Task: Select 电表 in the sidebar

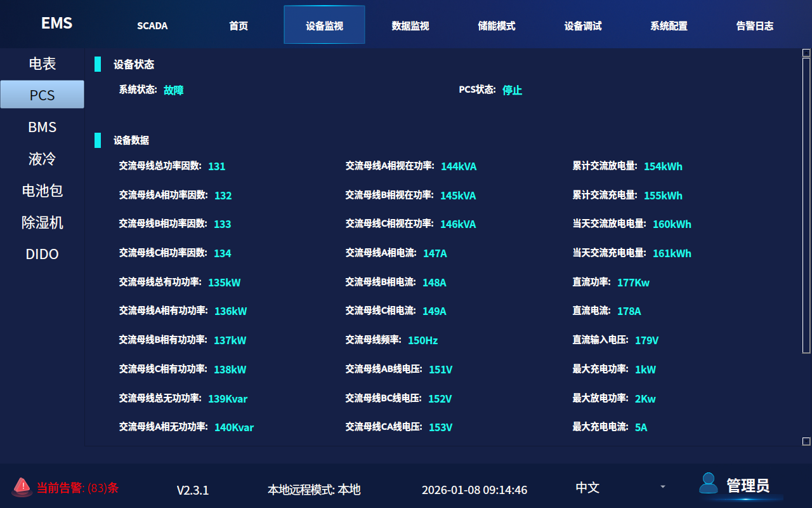Action: 43,63
